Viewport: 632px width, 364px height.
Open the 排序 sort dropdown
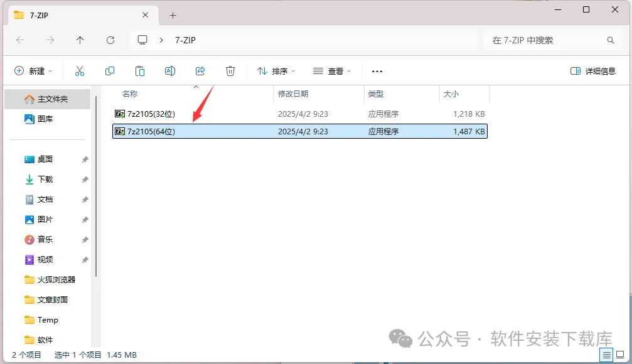click(x=277, y=72)
